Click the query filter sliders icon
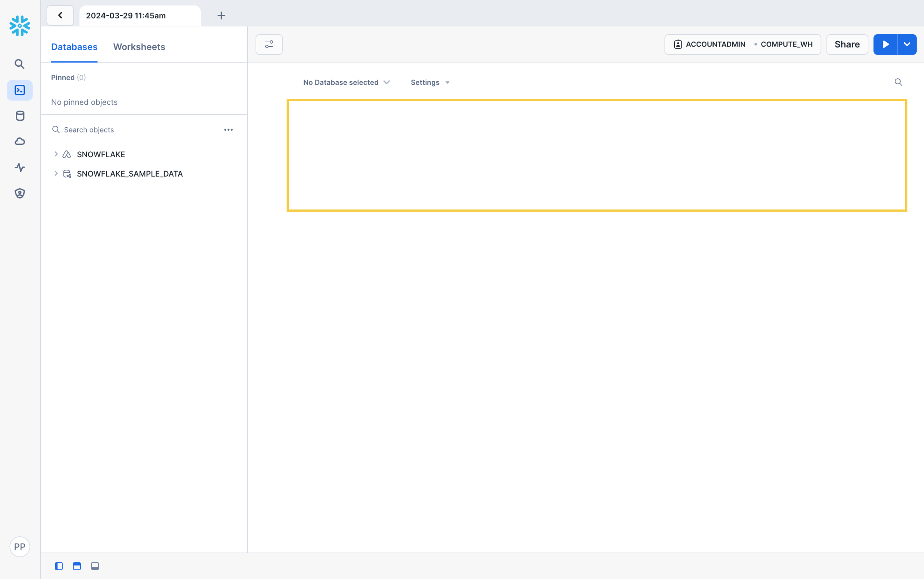The width and height of the screenshot is (924, 579). point(269,44)
